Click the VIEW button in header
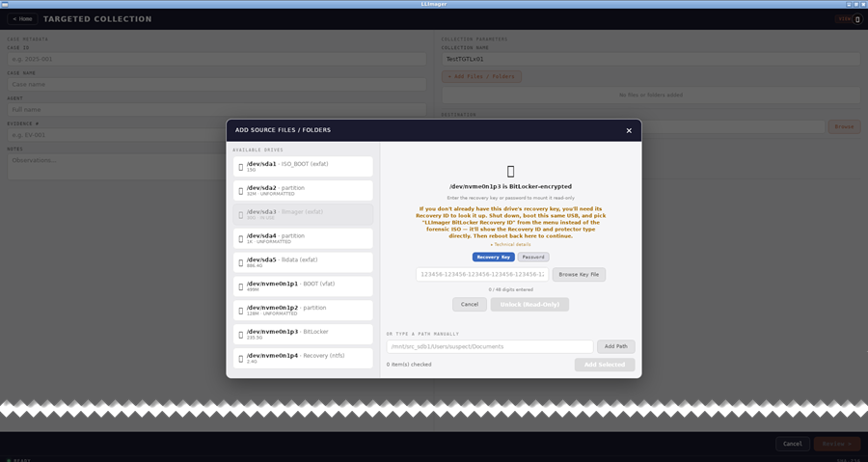The width and height of the screenshot is (868, 462). click(844, 19)
